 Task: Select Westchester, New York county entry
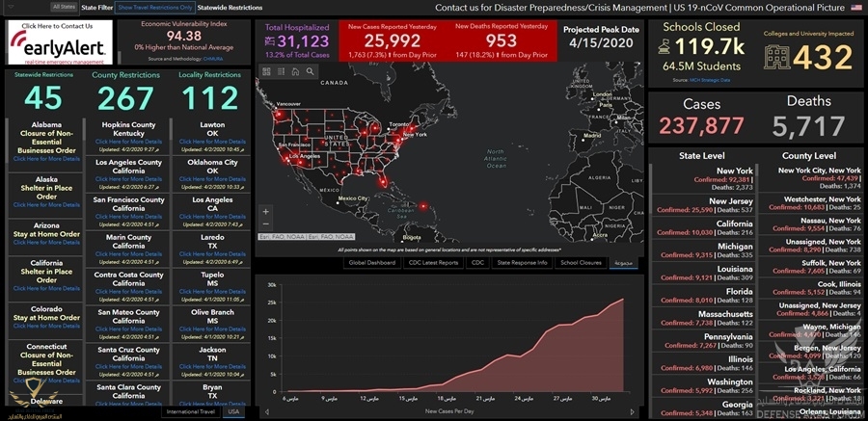click(810, 203)
